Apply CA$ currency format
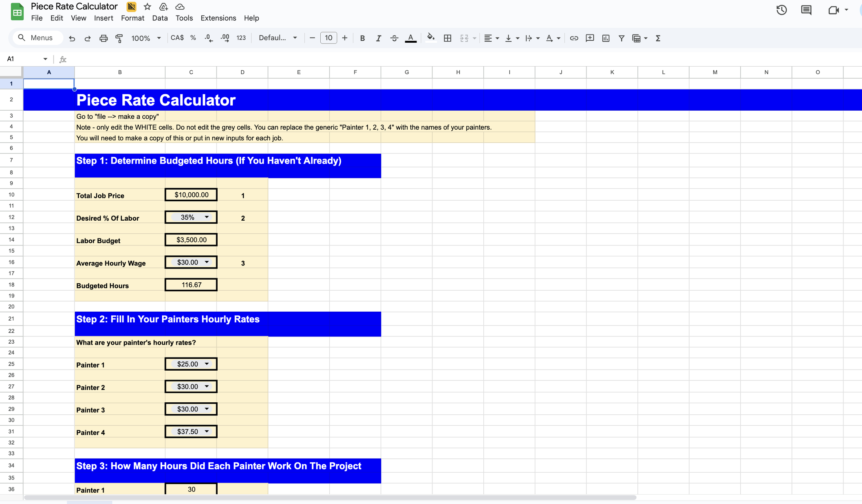Image resolution: width=862 pixels, height=504 pixels. (177, 38)
